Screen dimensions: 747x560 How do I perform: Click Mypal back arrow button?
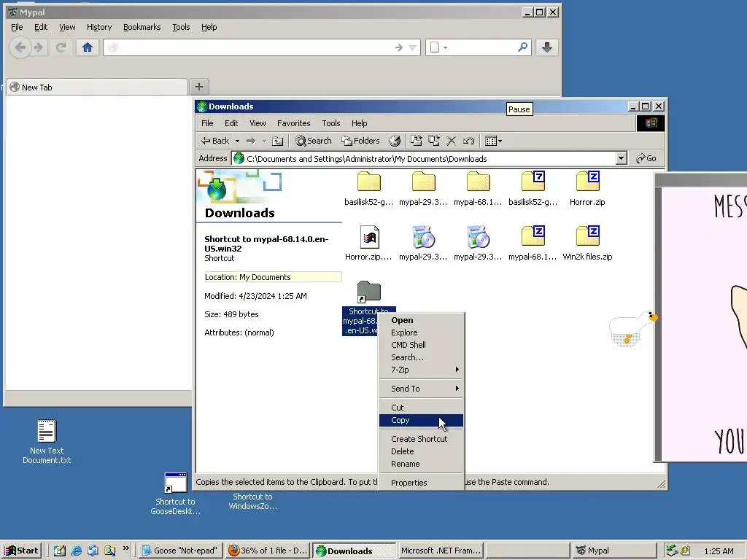[20, 47]
